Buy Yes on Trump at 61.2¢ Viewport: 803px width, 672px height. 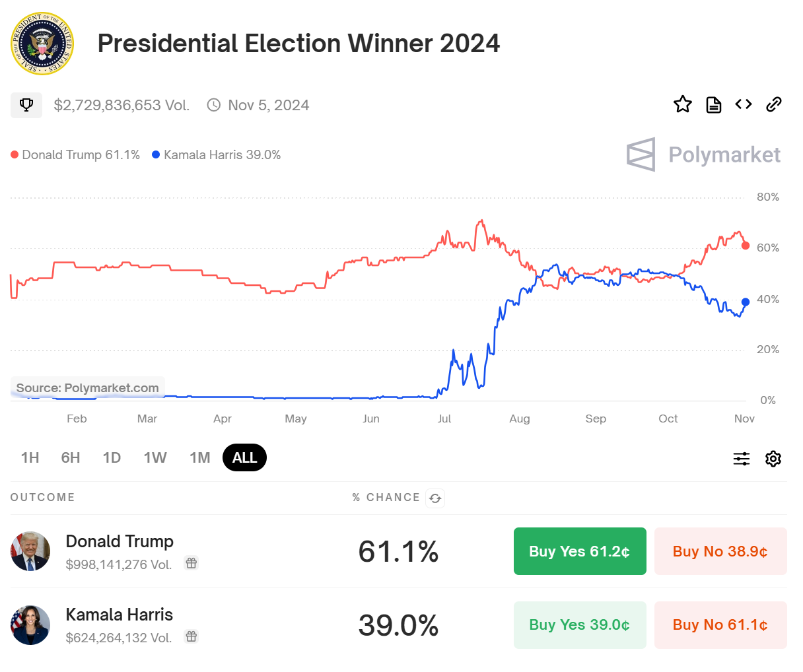580,551
